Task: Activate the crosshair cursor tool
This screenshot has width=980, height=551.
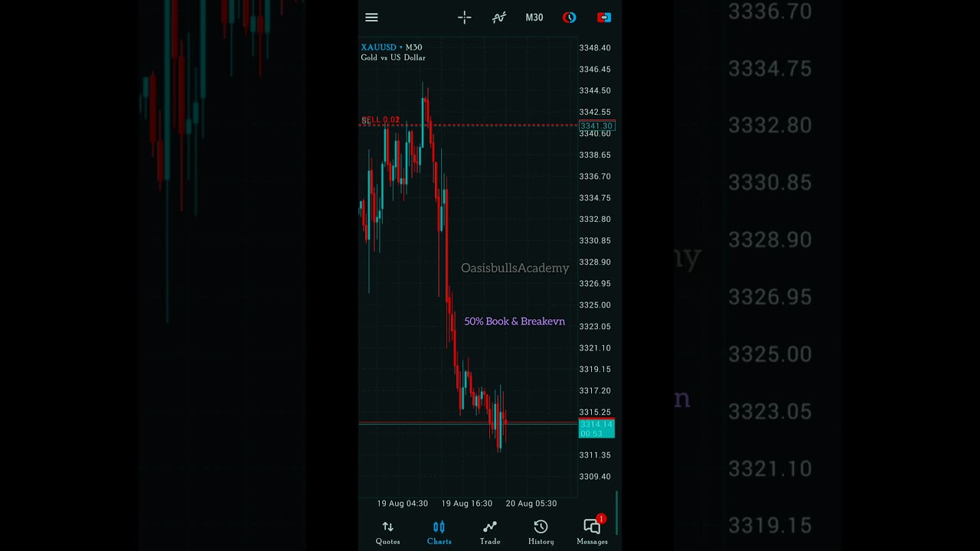Action: pyautogui.click(x=465, y=18)
